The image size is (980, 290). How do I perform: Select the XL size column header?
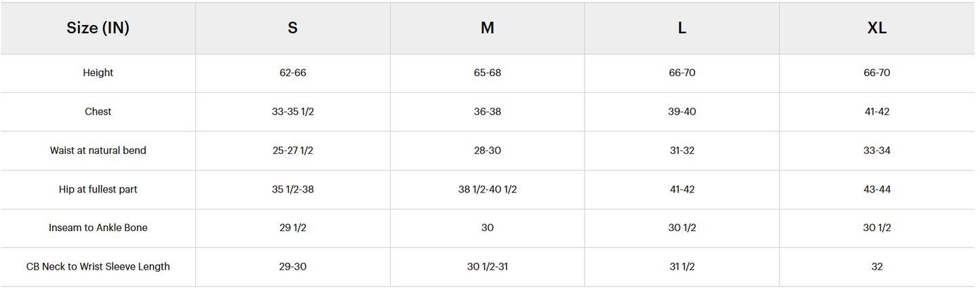coord(877,28)
